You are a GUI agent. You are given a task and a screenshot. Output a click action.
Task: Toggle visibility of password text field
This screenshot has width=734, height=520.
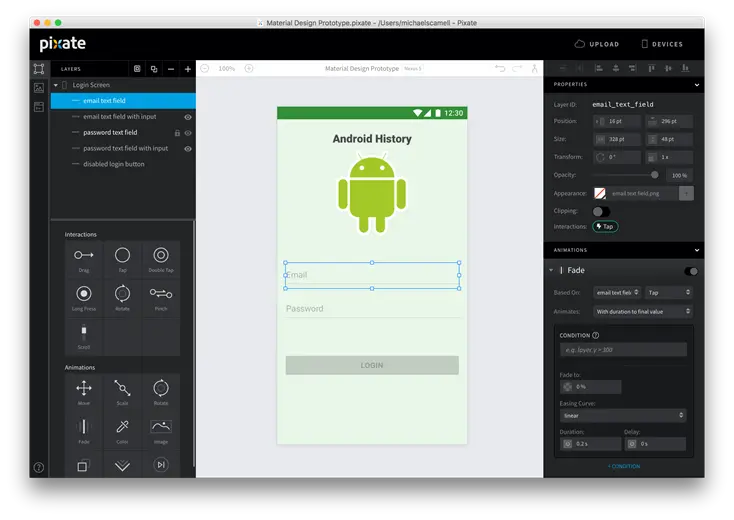pos(188,133)
